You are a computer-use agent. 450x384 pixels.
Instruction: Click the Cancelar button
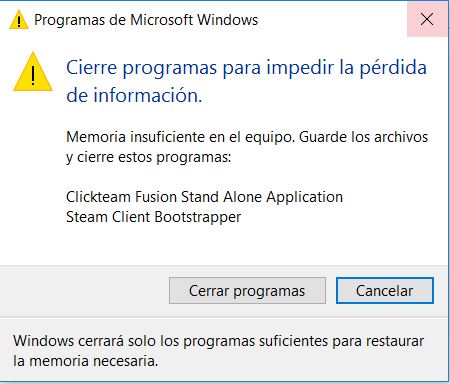pos(385,291)
